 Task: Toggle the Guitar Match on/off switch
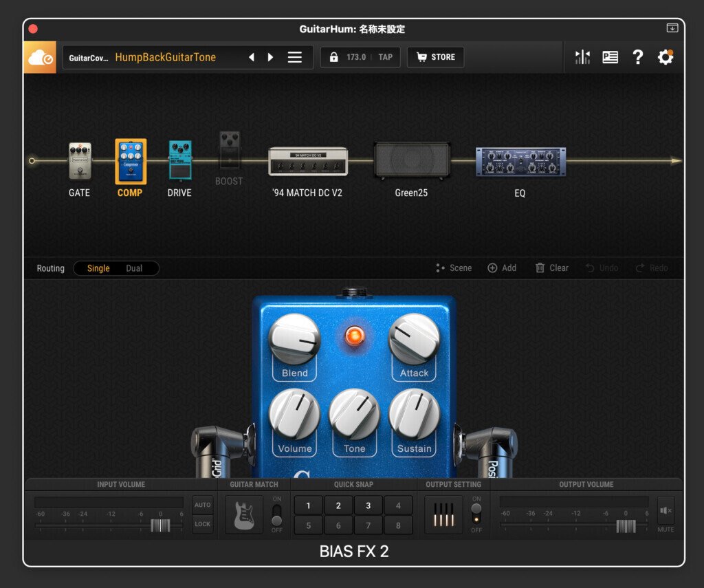click(276, 515)
